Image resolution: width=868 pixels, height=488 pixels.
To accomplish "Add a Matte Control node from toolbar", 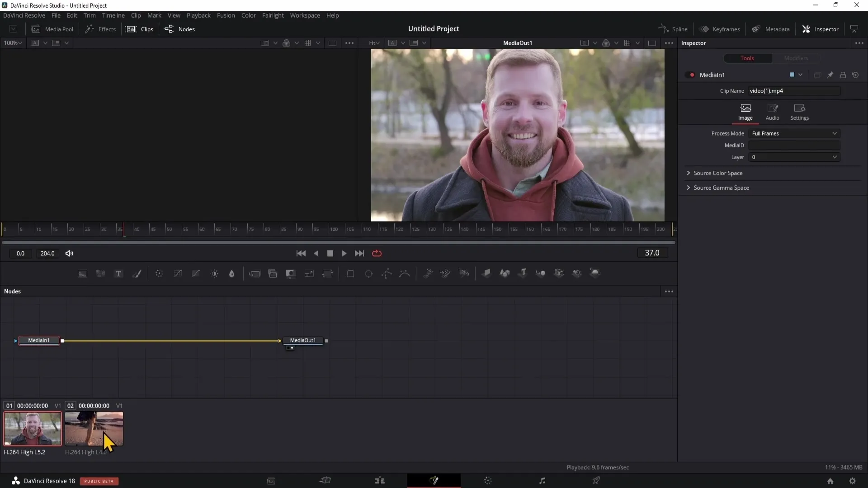I will pos(291,273).
